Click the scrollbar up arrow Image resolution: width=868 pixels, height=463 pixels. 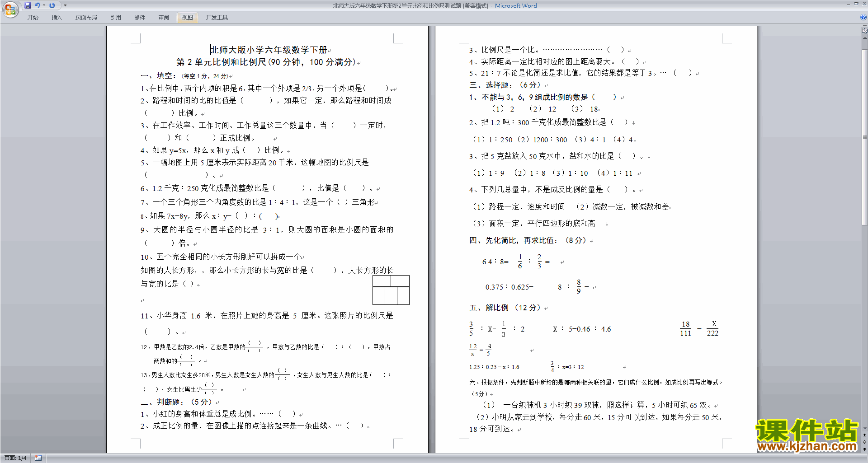click(x=864, y=37)
